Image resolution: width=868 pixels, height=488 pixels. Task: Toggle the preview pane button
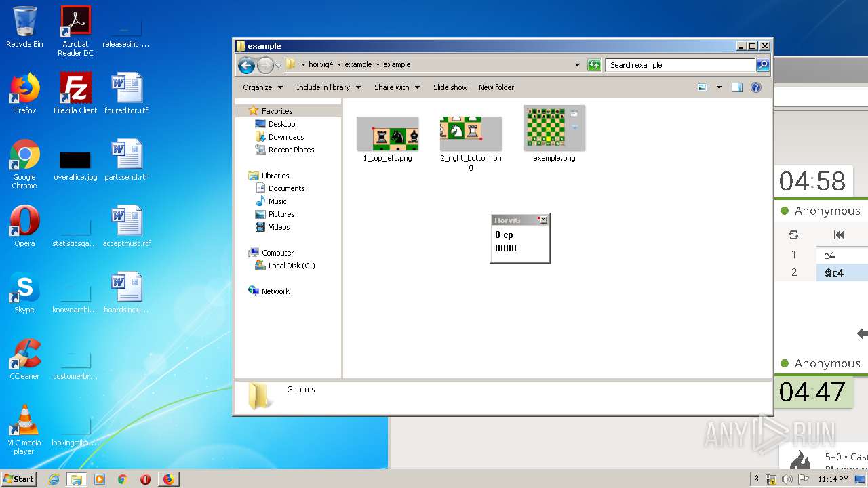[x=737, y=87]
